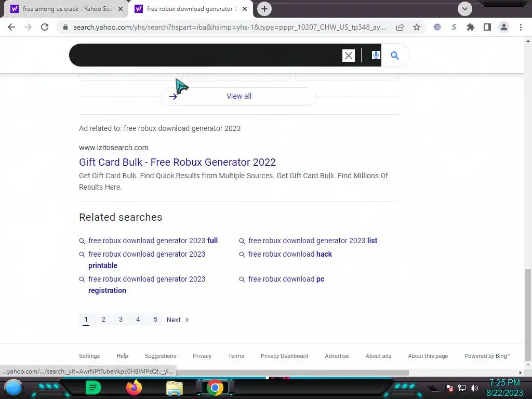Start voice search with microphone icon
The height and width of the screenshot is (399, 532).
[x=376, y=55]
